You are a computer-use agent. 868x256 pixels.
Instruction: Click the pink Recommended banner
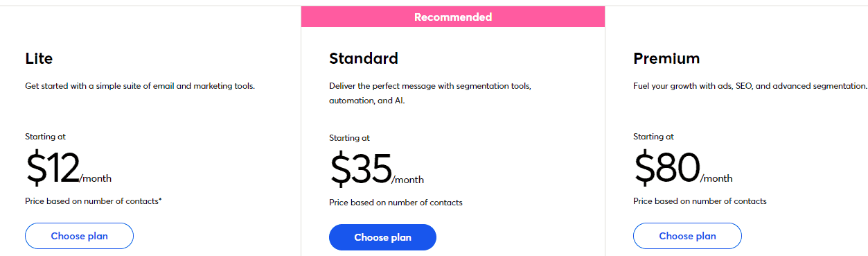click(x=453, y=17)
